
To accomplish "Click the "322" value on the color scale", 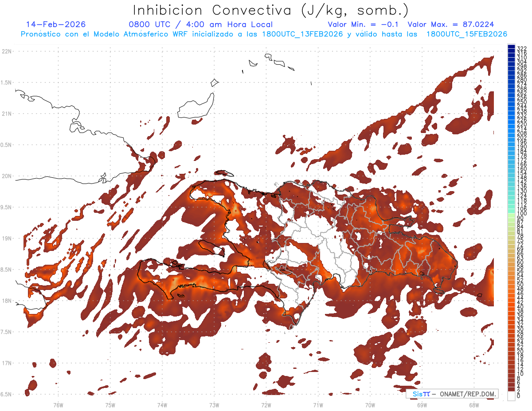I will [522, 48].
